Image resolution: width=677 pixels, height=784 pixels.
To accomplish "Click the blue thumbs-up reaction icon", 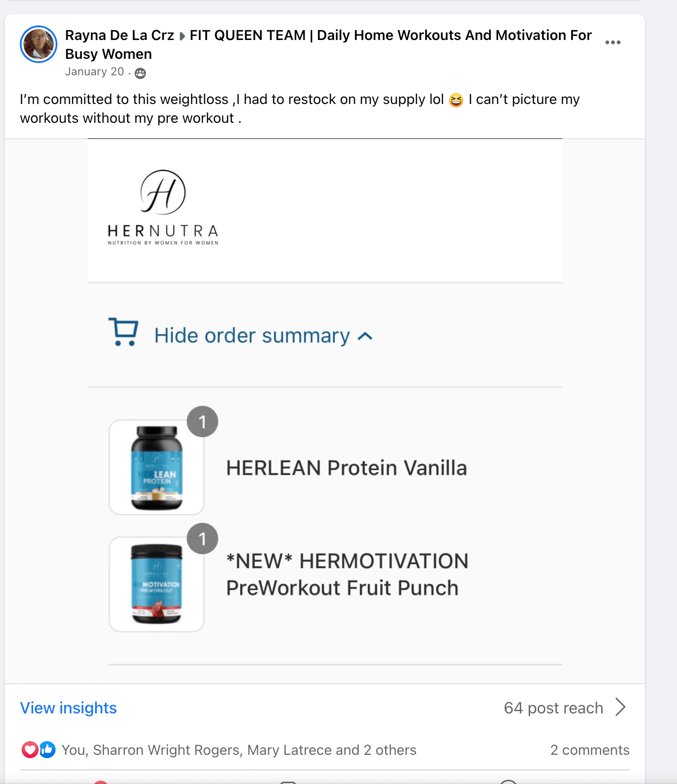I will coord(48,750).
